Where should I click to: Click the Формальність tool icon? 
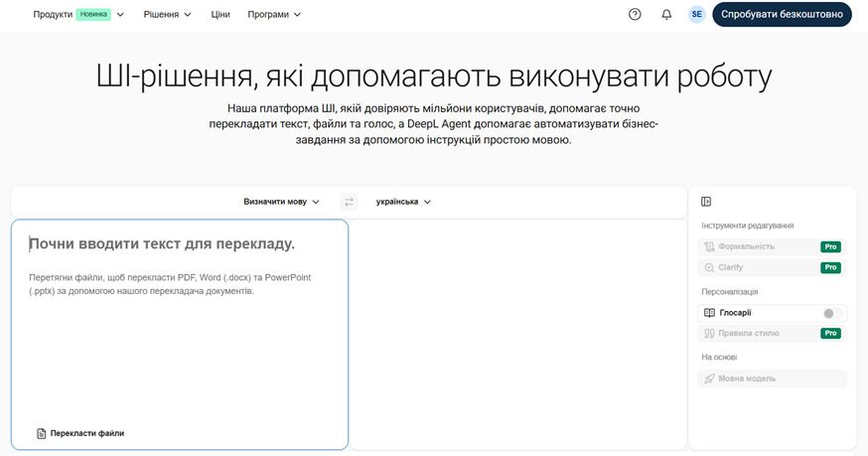tap(709, 246)
